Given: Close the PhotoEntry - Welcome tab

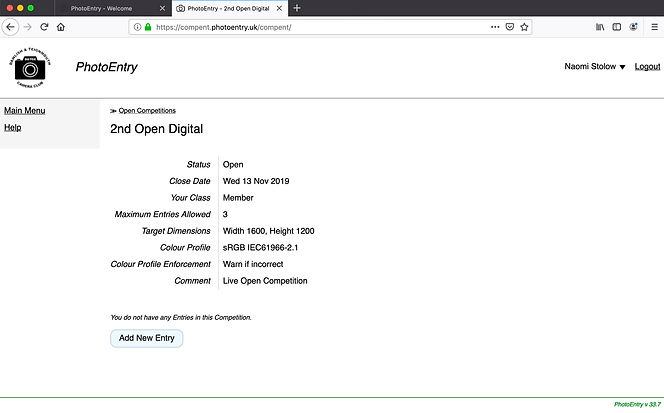Looking at the screenshot, I should 162,8.
